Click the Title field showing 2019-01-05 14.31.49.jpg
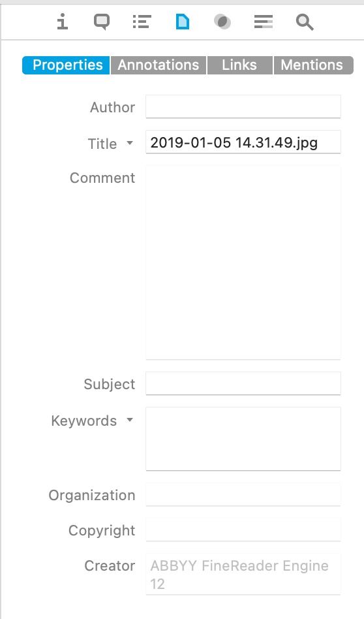 pos(243,142)
